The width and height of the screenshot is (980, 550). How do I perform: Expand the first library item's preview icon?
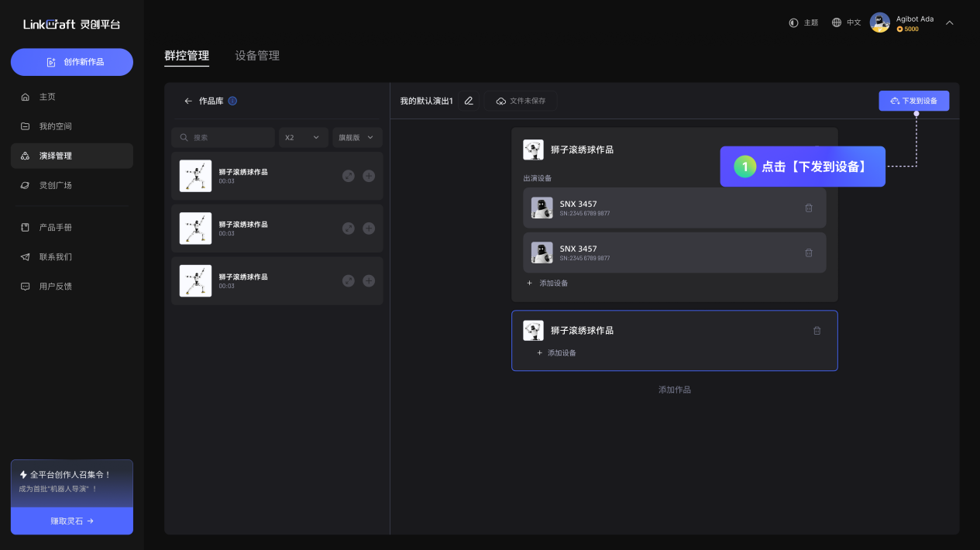[x=349, y=176]
